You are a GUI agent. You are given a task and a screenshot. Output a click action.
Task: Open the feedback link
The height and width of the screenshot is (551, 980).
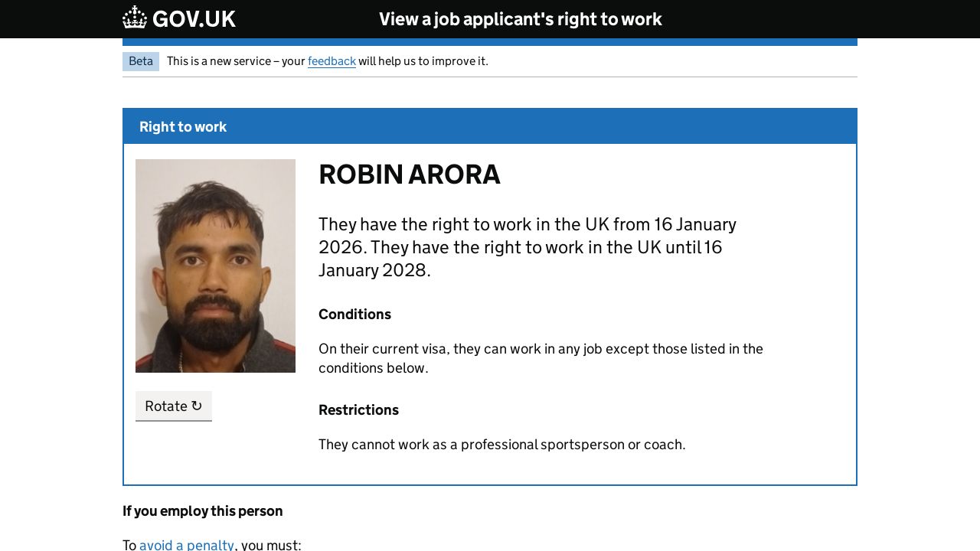(x=332, y=61)
